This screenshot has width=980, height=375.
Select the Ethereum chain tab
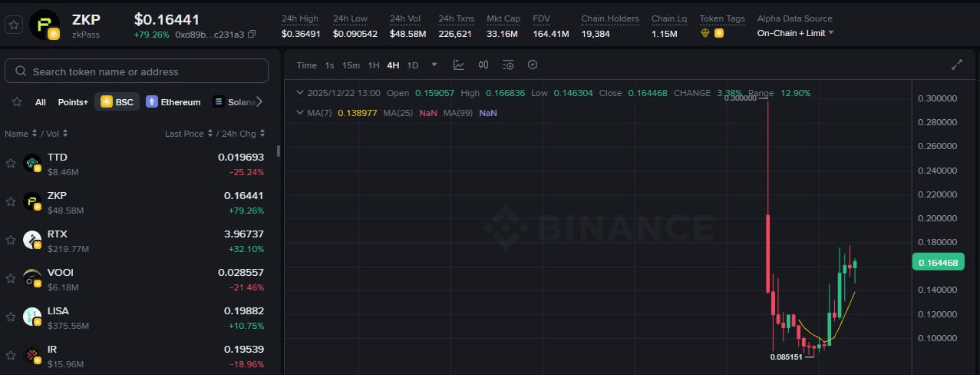[173, 101]
